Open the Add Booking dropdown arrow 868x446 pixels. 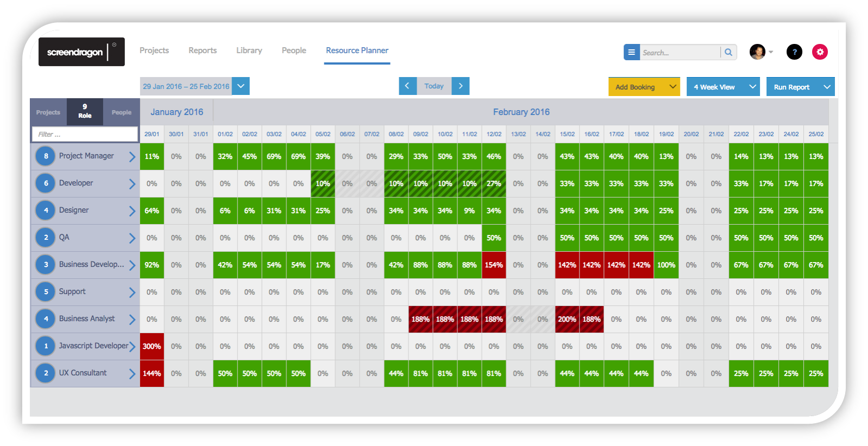click(x=673, y=87)
